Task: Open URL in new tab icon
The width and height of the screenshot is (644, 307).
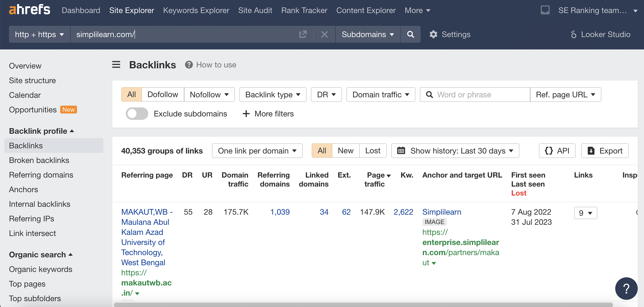Action: tap(303, 34)
